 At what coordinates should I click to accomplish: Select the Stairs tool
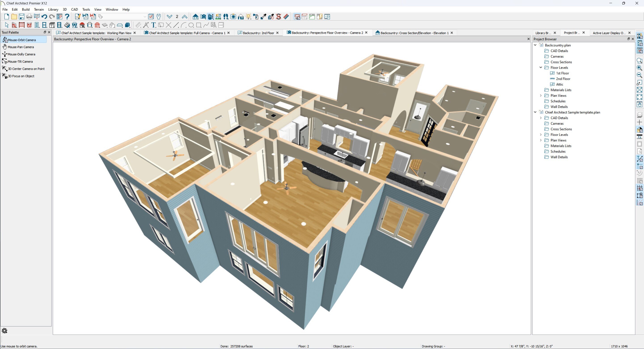tap(67, 25)
